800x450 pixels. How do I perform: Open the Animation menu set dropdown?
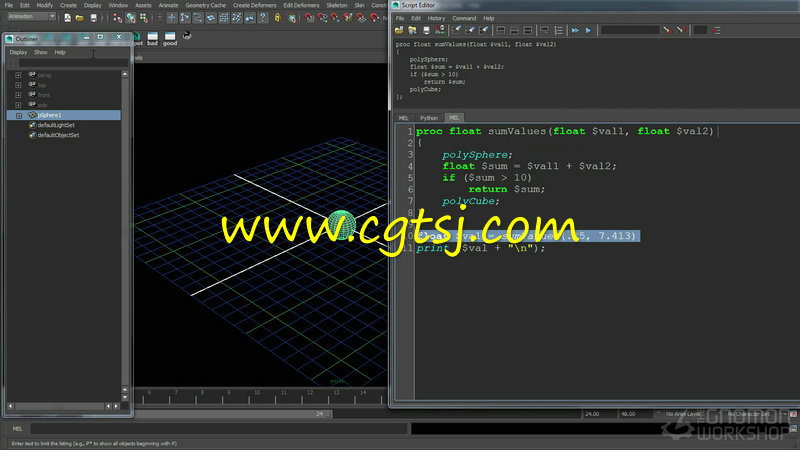[31, 16]
